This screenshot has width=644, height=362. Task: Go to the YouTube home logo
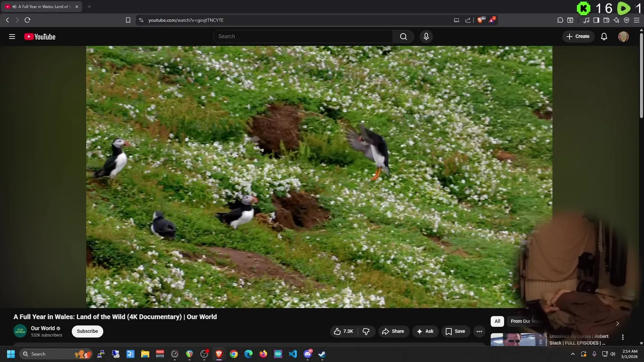[x=40, y=36]
